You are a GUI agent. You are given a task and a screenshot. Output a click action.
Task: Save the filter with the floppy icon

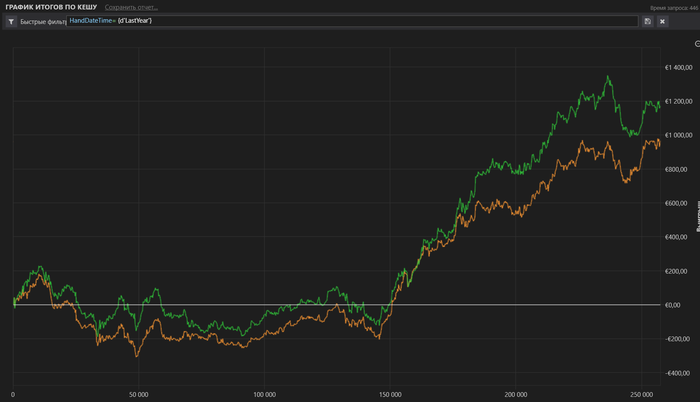pos(647,21)
